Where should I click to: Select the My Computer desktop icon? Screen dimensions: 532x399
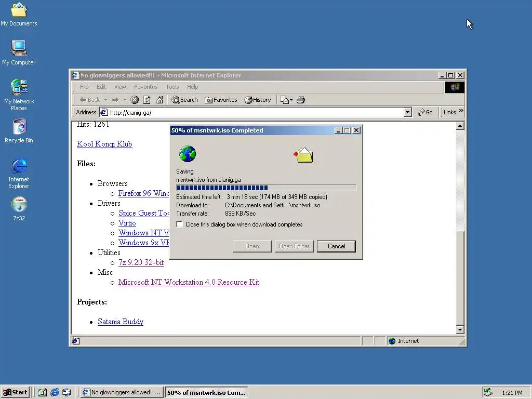click(19, 53)
